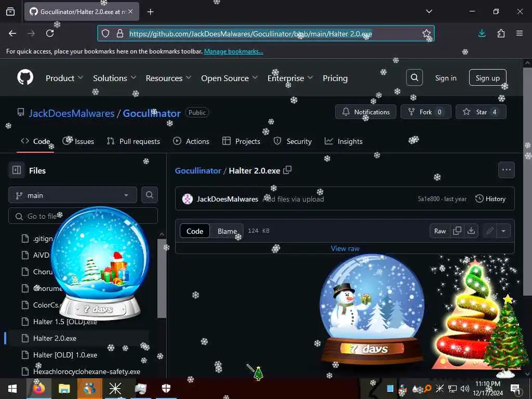
Task: Open a new browser tab with plus icon
Action: [x=150, y=12]
